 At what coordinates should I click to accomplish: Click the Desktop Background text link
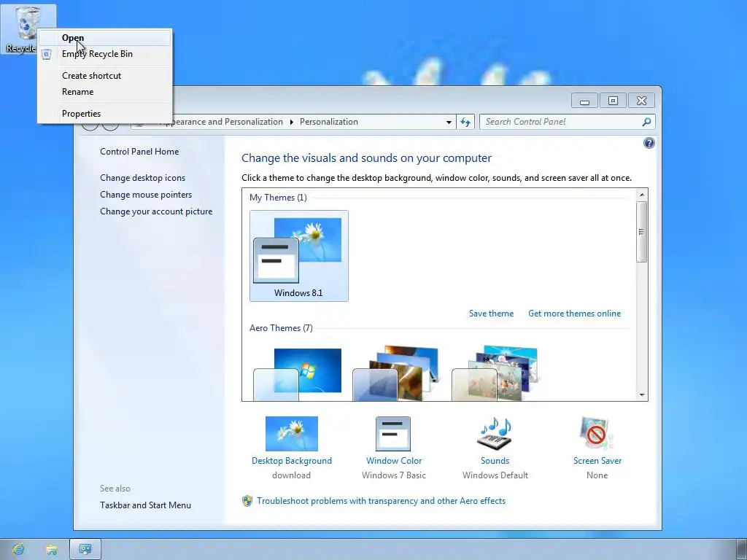(x=292, y=461)
